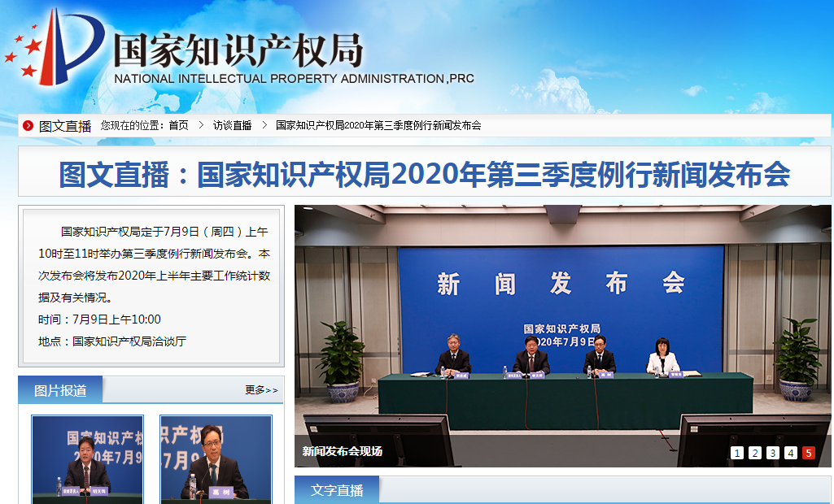Screen dimensions: 834x504
Task: Click the 地点：国家知识产权局洽谈厅 line
Action: click(x=112, y=341)
